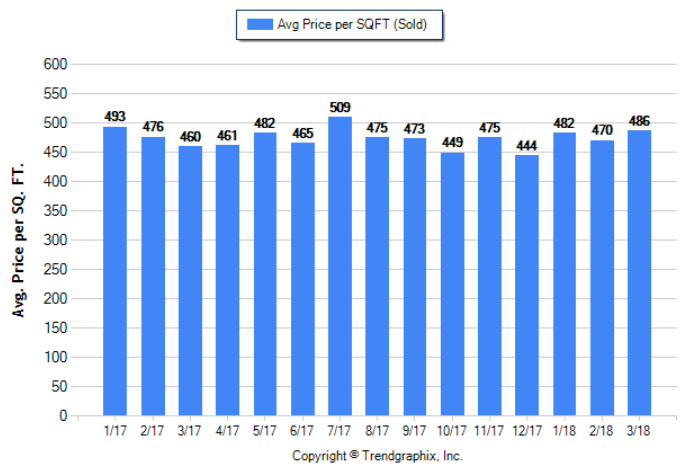Select the 1/17 bar showing 493
The image size is (699, 473).
click(115, 270)
